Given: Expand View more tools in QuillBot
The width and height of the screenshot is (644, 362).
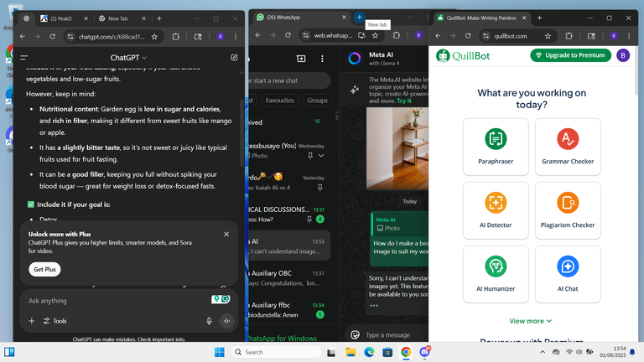Looking at the screenshot, I should coord(530,321).
